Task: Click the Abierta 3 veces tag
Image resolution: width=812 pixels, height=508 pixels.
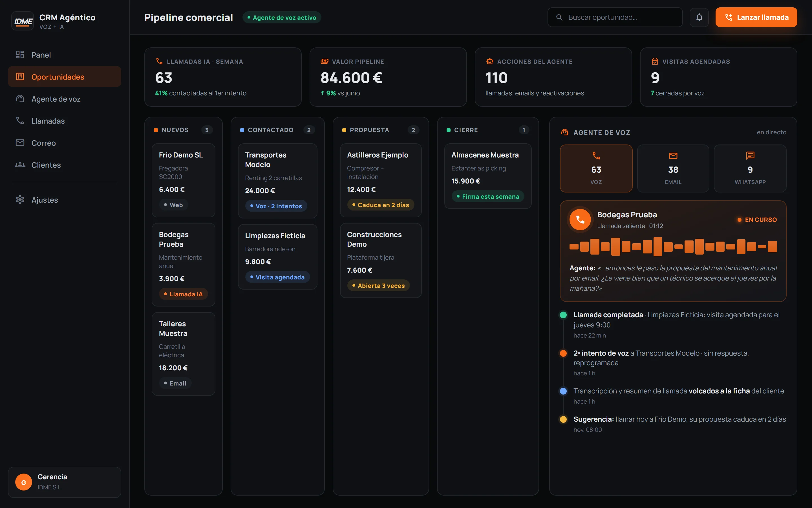Action: (378, 286)
